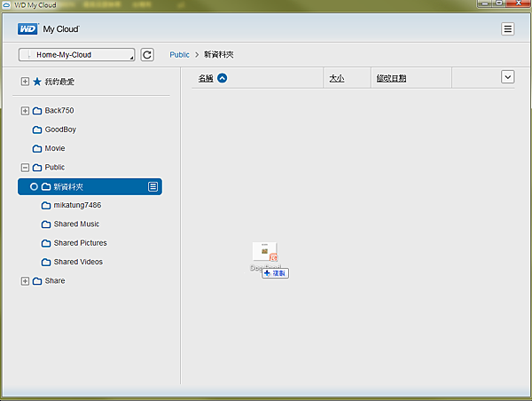The image size is (532, 401).
Task: Select the Back750 folder icon
Action: click(x=37, y=111)
